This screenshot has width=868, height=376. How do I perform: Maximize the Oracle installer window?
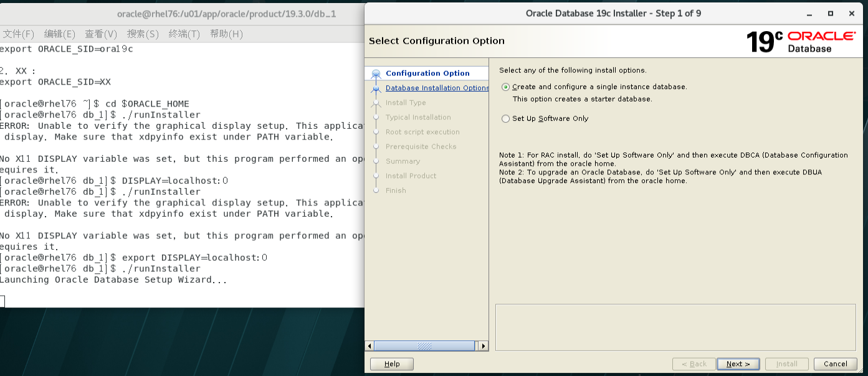830,14
